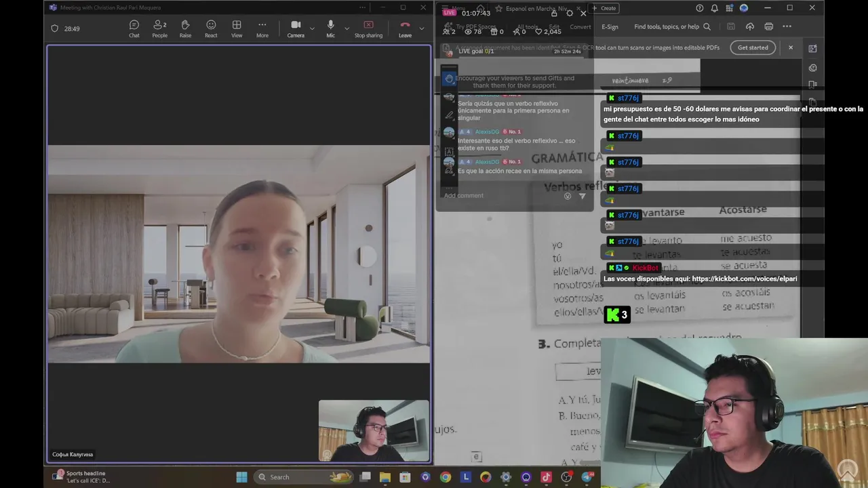
Task: Open the Settings gear on the taskbar
Action: tap(505, 477)
